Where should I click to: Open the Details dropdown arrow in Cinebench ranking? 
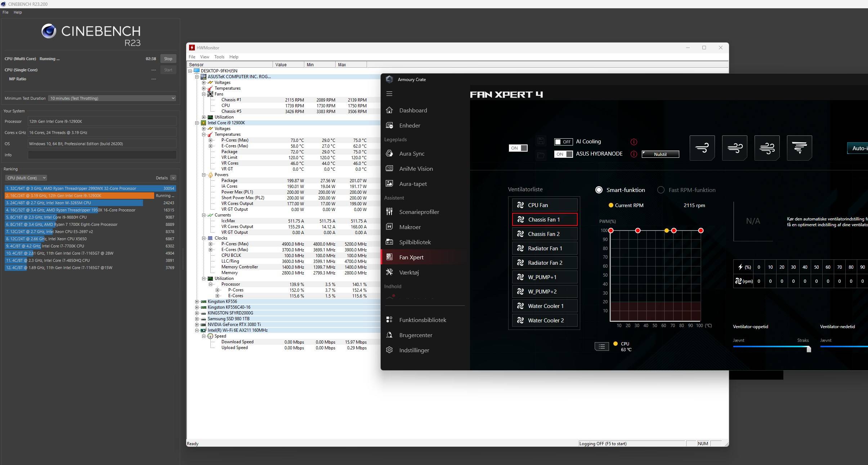[x=173, y=178]
